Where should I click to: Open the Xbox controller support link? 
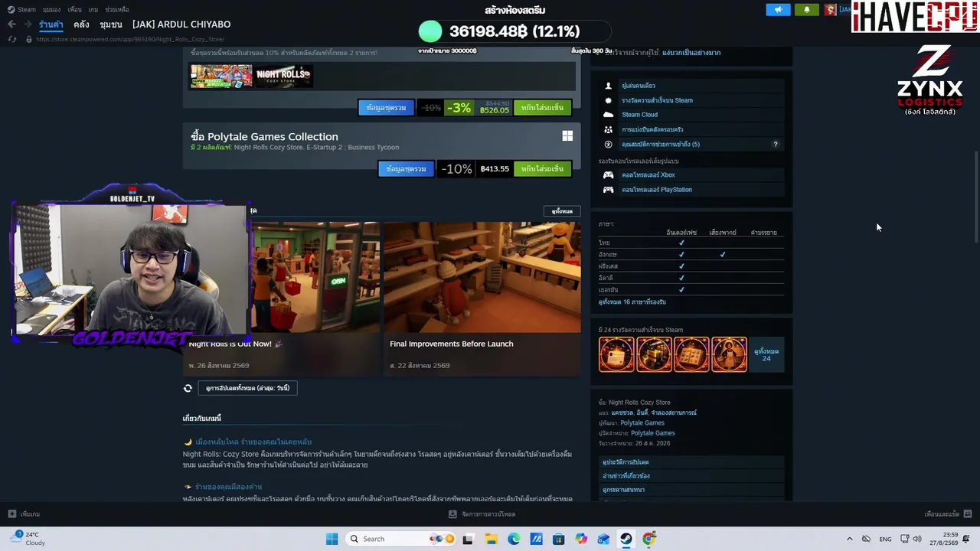648,175
